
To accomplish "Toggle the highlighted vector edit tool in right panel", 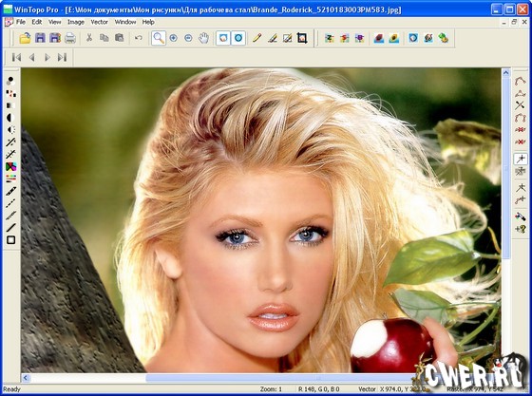I will (x=520, y=159).
